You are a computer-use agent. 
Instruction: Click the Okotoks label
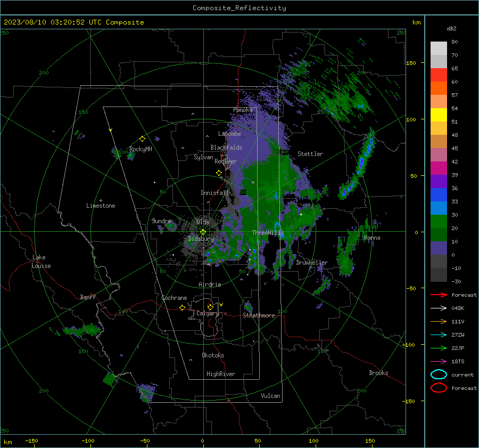(213, 355)
